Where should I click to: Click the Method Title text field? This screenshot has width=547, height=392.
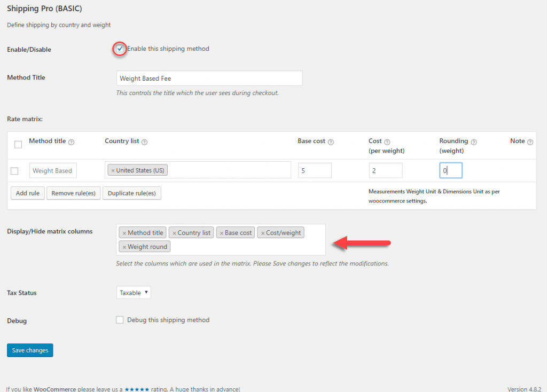(209, 78)
